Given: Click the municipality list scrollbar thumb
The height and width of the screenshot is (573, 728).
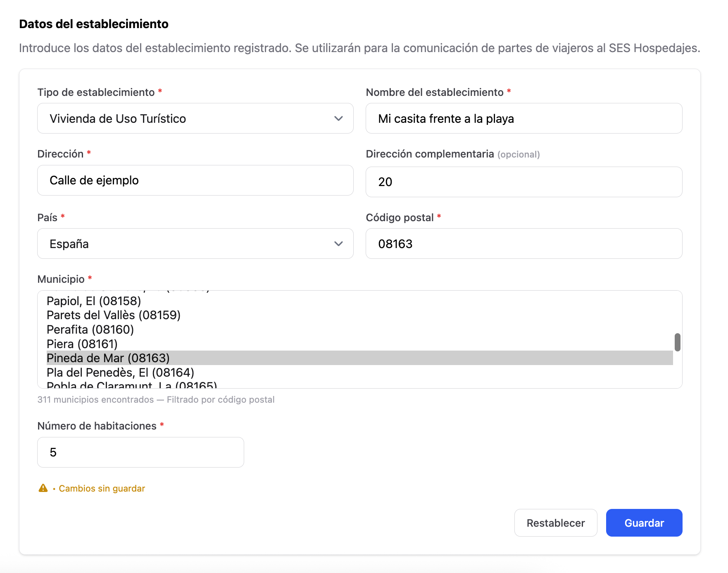Looking at the screenshot, I should click(677, 342).
